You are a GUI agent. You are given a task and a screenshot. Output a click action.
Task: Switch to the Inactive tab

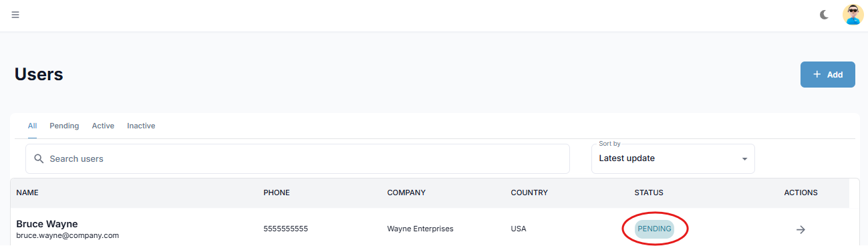(141, 126)
